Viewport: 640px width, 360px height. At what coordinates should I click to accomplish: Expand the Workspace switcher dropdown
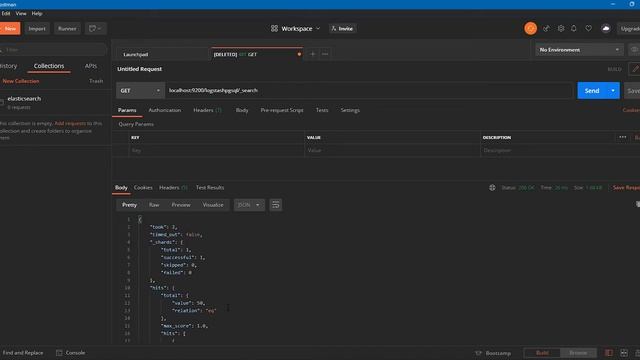point(318,29)
